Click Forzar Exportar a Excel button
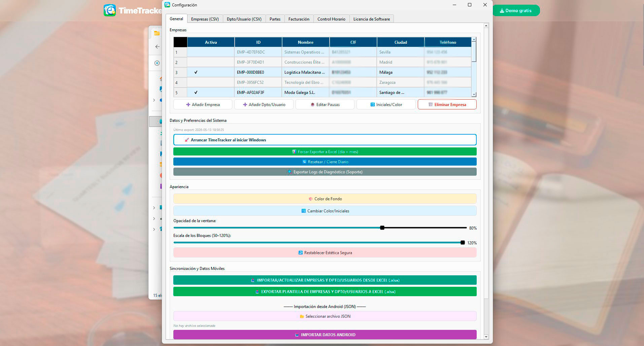 point(325,151)
